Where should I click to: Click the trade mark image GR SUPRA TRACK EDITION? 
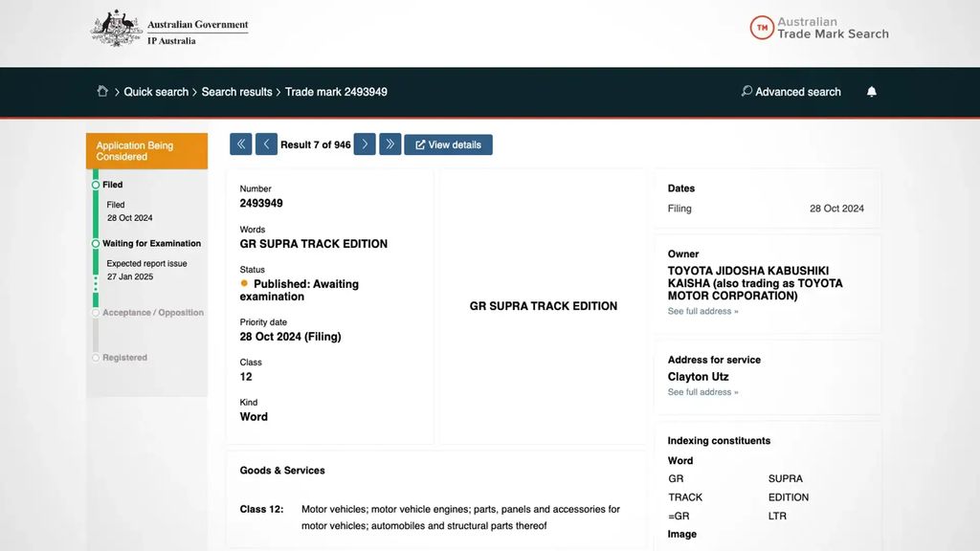[x=544, y=306]
